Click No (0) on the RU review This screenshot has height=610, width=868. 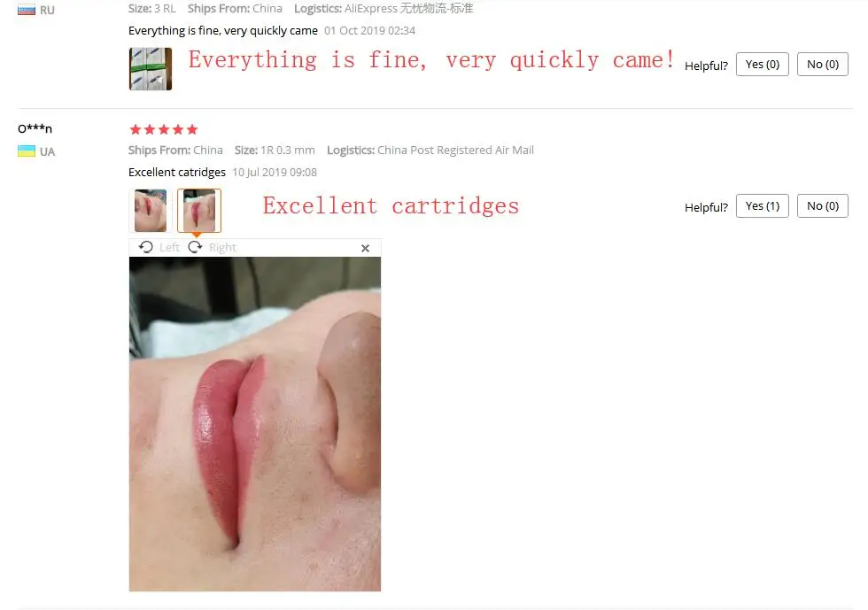(823, 65)
